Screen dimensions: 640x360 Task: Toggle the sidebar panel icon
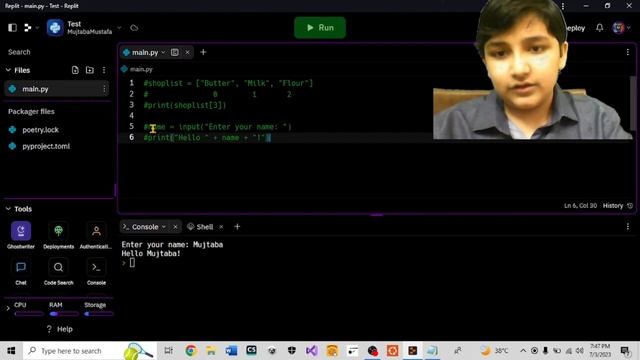coord(12,27)
